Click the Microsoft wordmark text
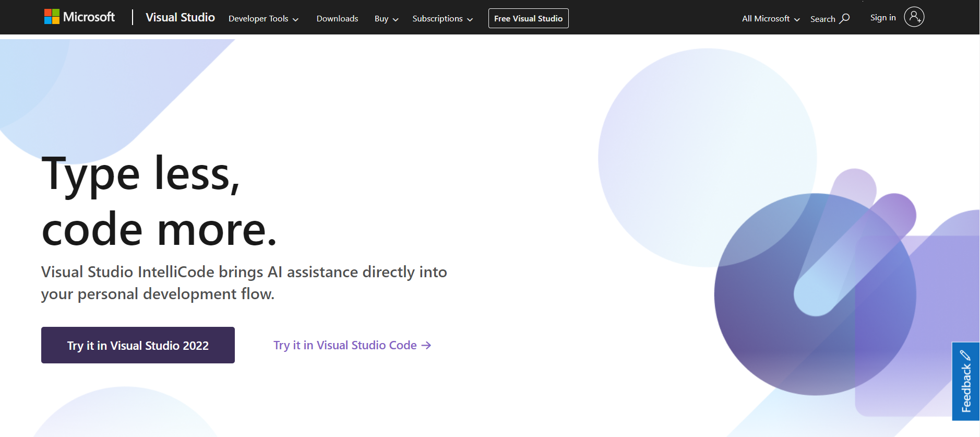Screen dimensions: 980x437 (89, 17)
